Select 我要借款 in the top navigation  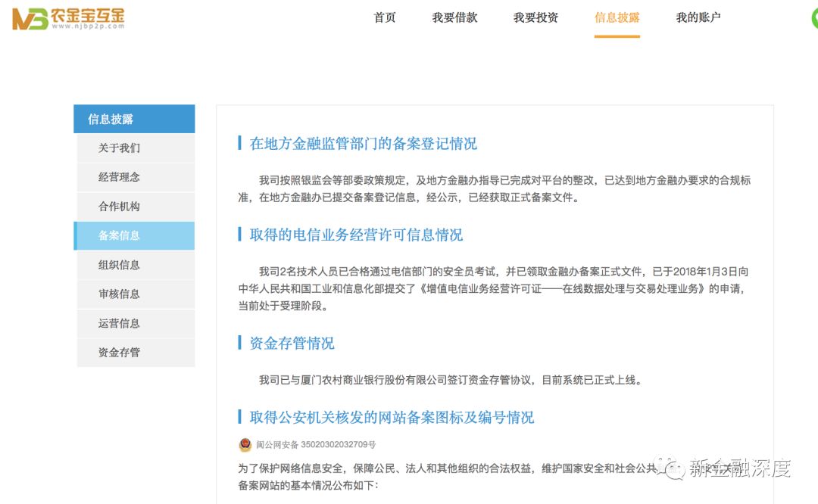[x=454, y=17]
